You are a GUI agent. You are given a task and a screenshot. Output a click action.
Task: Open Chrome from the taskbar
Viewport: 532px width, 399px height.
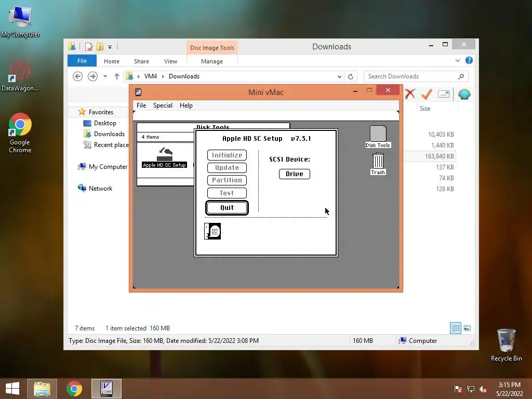(x=74, y=389)
